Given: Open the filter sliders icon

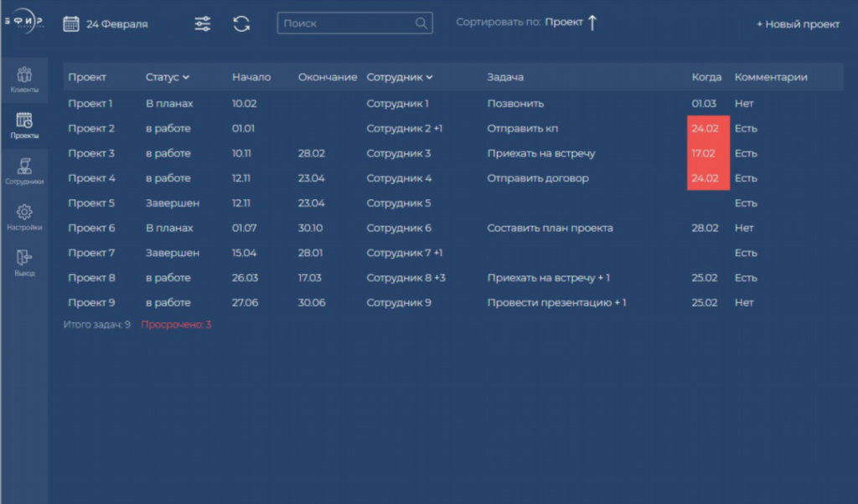Looking at the screenshot, I should [203, 23].
